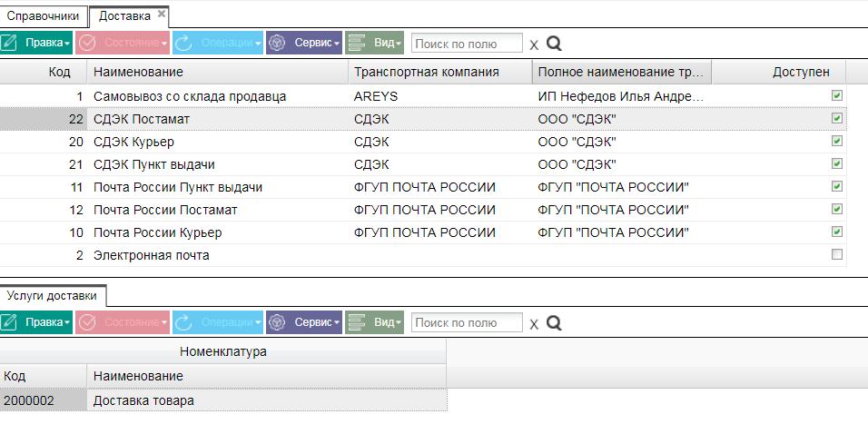Toggle Доступен checkbox for СДЭК Постамат
This screenshot has width=868, height=444.
(837, 118)
